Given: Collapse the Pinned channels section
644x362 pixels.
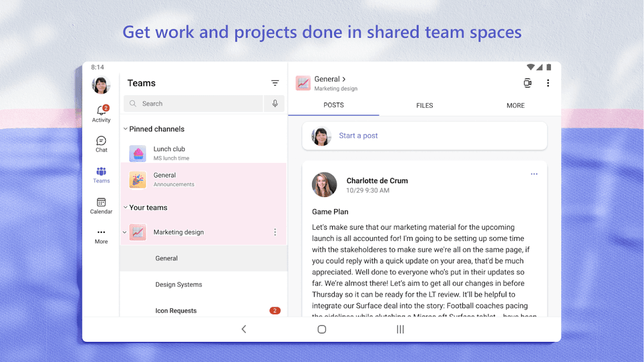Looking at the screenshot, I should coord(125,129).
